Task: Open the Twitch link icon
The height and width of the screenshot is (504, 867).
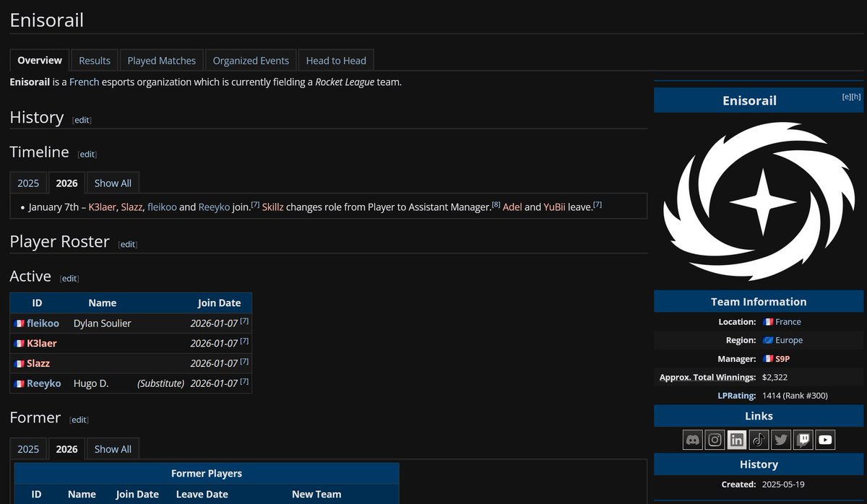Action: 803,439
